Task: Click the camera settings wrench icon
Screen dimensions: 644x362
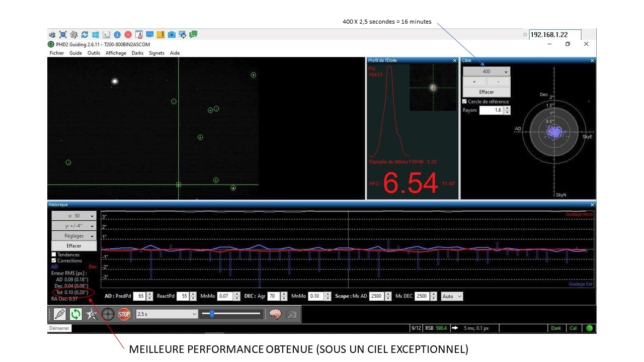Action: point(291,314)
